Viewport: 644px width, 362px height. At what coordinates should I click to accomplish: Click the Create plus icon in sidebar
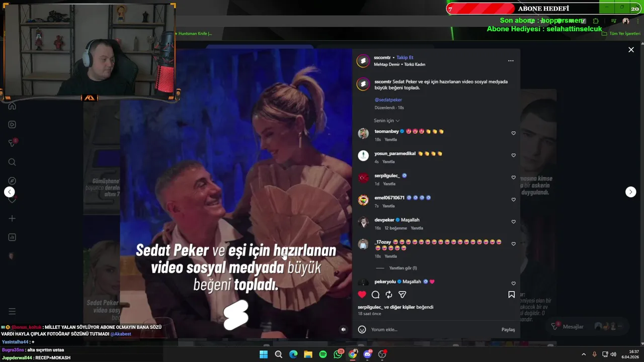[x=12, y=218]
